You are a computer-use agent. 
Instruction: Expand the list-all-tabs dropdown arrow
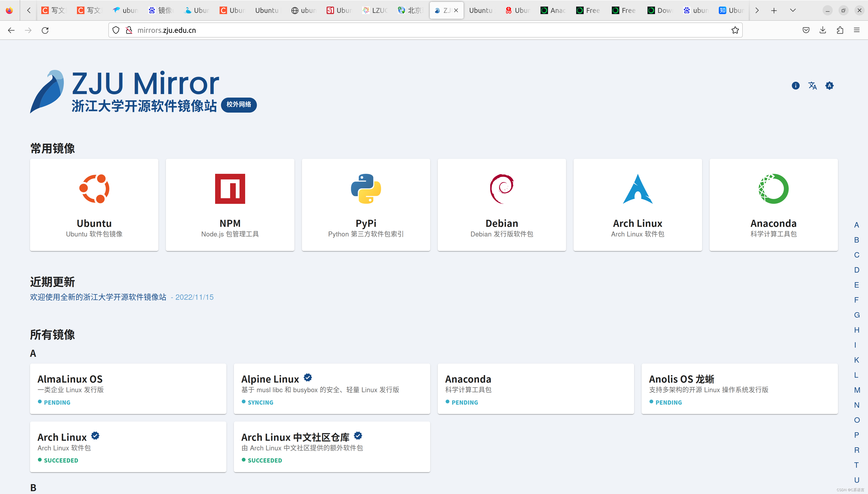click(793, 11)
